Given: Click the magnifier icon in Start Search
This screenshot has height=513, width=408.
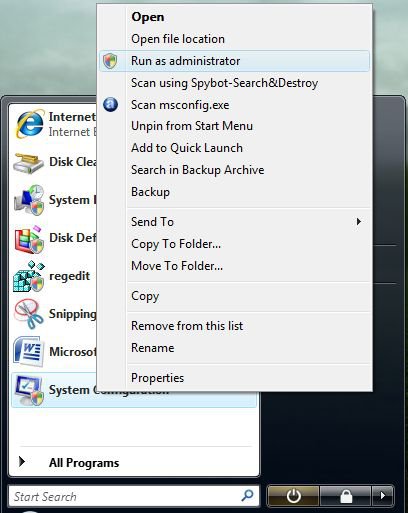Looking at the screenshot, I should 247,496.
